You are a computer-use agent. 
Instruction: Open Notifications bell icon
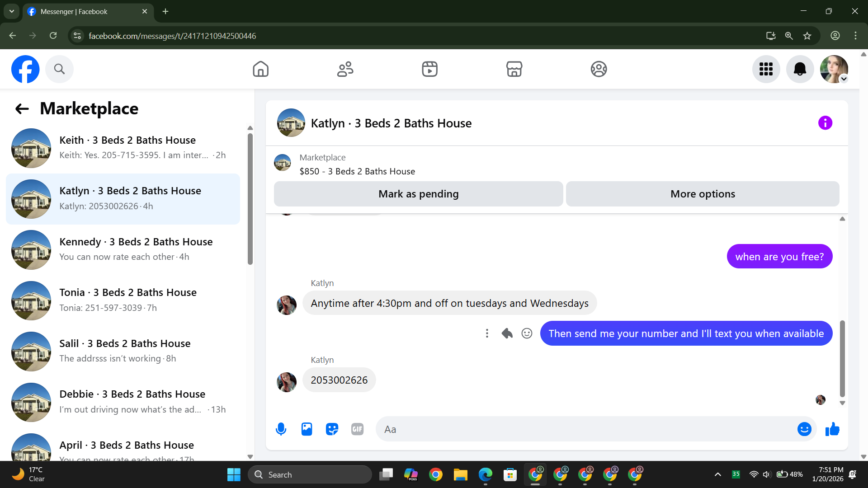click(x=800, y=69)
